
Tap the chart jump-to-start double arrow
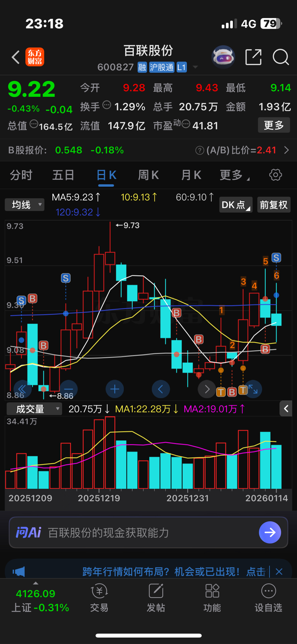[22, 389]
